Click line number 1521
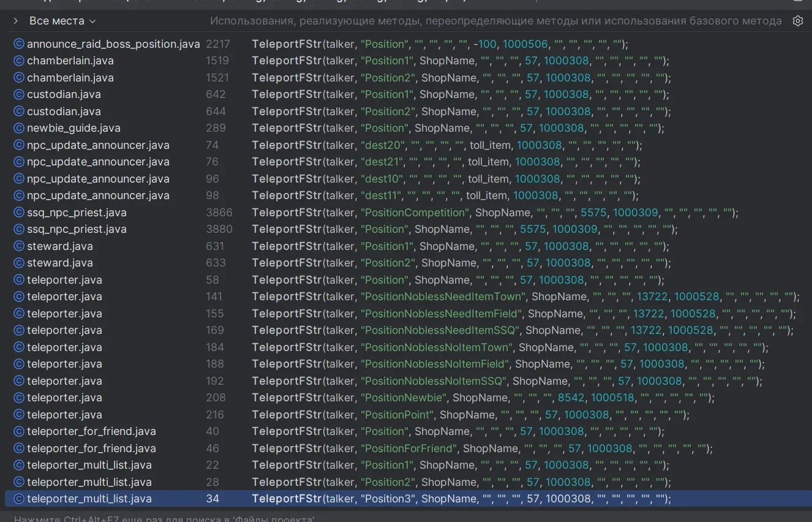The width and height of the screenshot is (812, 522). click(217, 78)
